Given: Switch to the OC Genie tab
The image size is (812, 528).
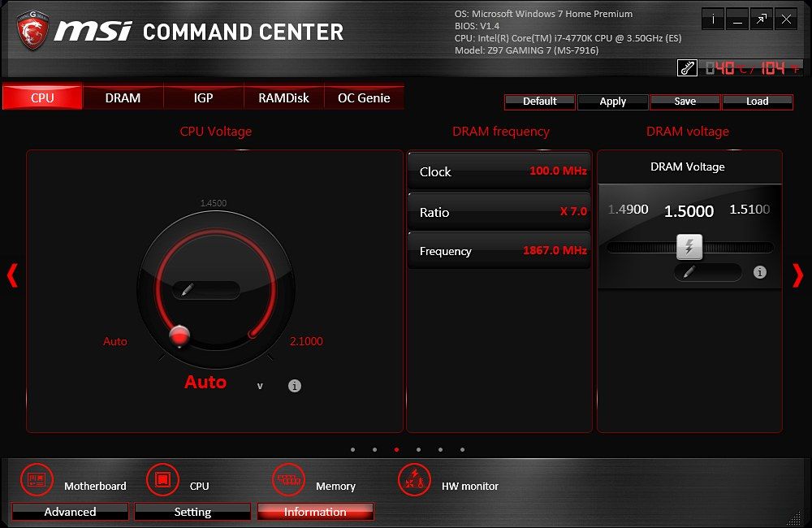Looking at the screenshot, I should tap(364, 97).
